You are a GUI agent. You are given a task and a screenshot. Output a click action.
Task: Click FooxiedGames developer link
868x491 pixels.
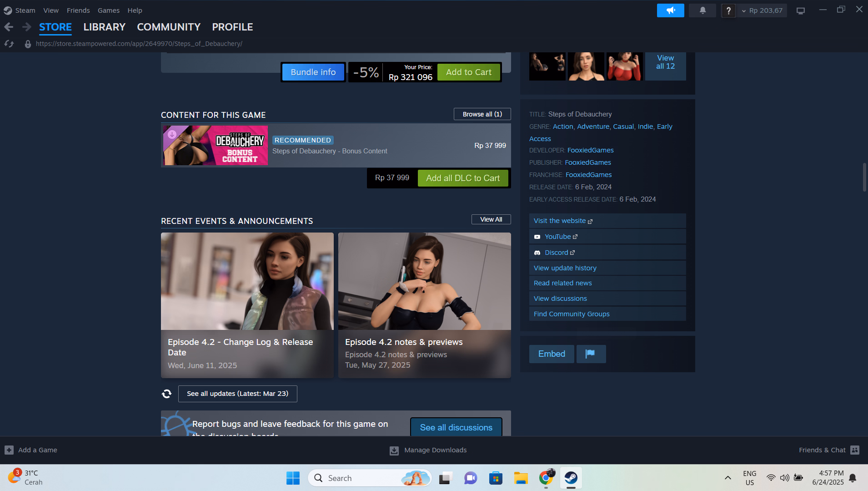[x=590, y=150]
